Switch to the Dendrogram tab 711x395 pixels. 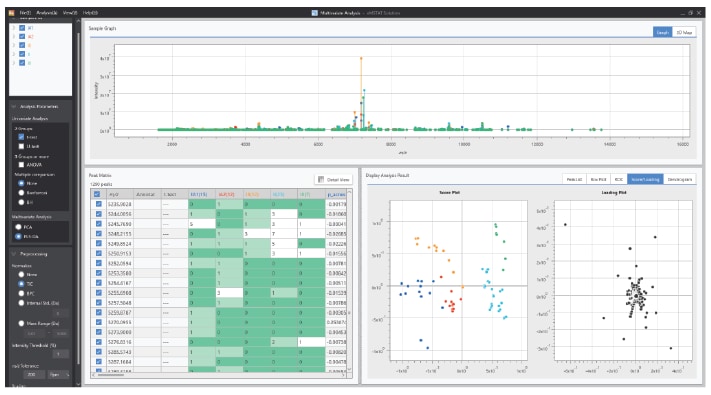[679, 180]
